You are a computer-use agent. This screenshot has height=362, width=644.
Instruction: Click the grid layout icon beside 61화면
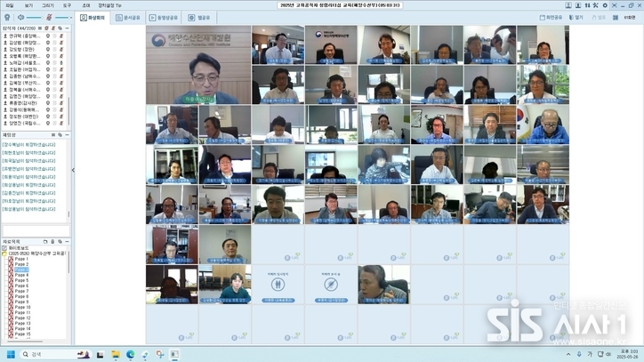coord(616,18)
